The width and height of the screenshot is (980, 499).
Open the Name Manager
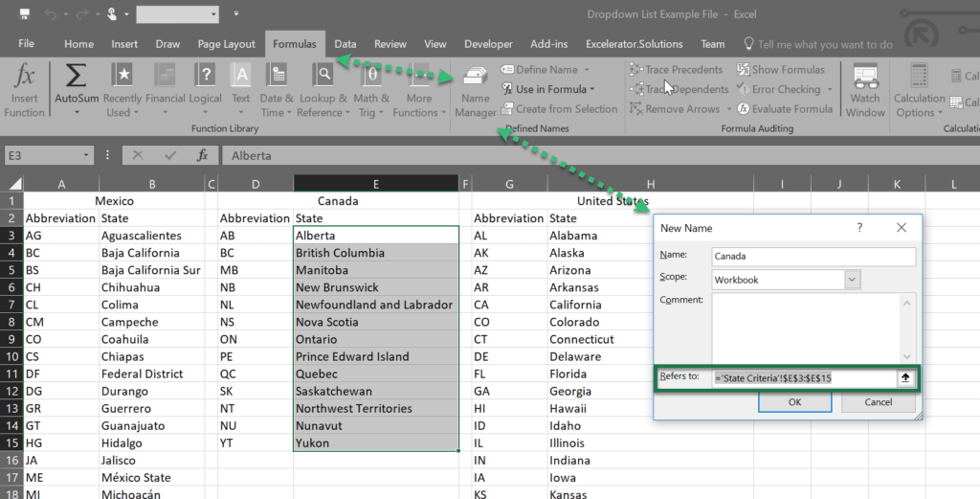click(x=475, y=92)
